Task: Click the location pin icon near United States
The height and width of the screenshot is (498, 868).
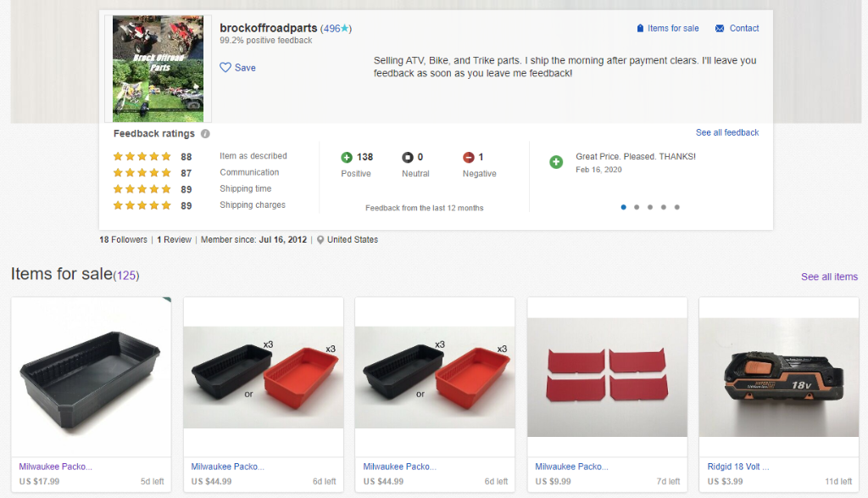Action: coord(320,240)
